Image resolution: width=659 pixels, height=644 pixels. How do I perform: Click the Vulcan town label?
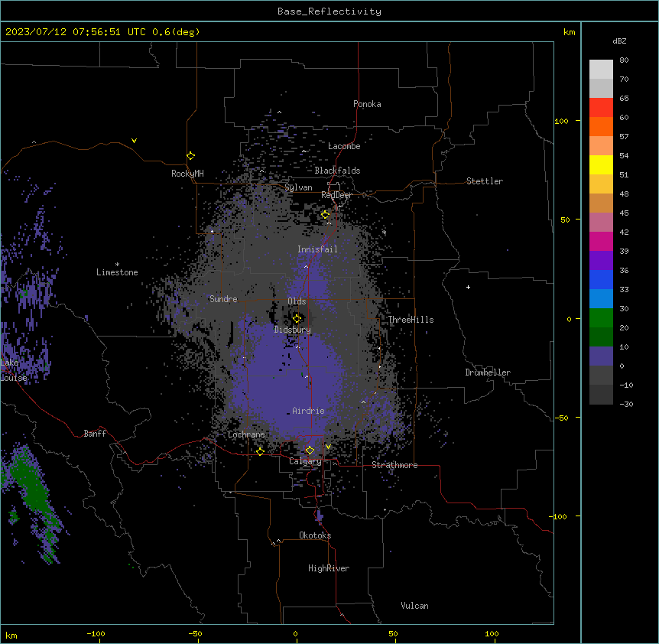415,606
